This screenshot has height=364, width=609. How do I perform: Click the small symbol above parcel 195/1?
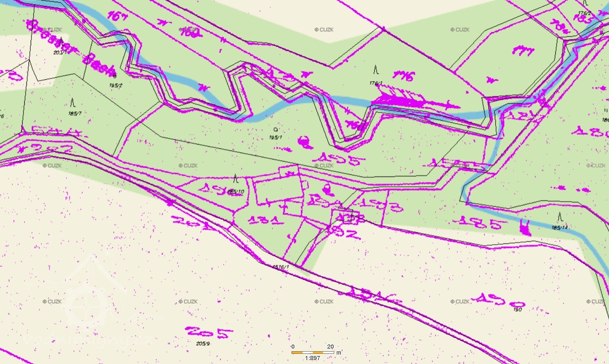275,129
